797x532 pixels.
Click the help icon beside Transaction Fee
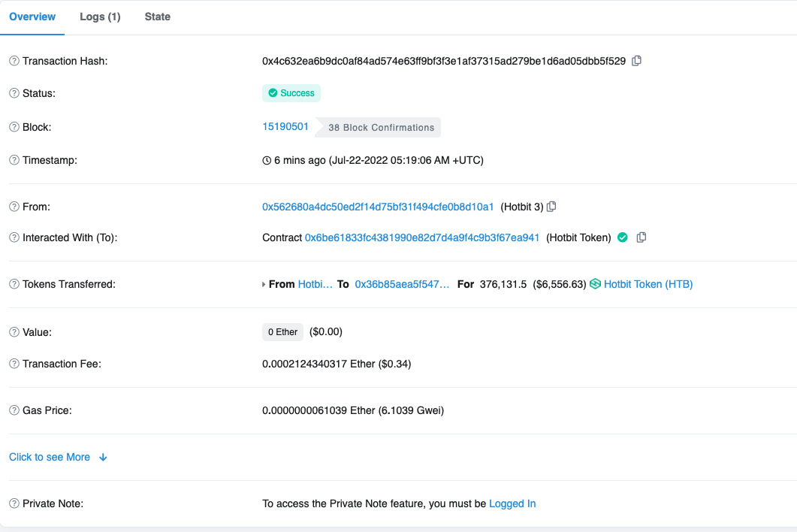[x=14, y=364]
